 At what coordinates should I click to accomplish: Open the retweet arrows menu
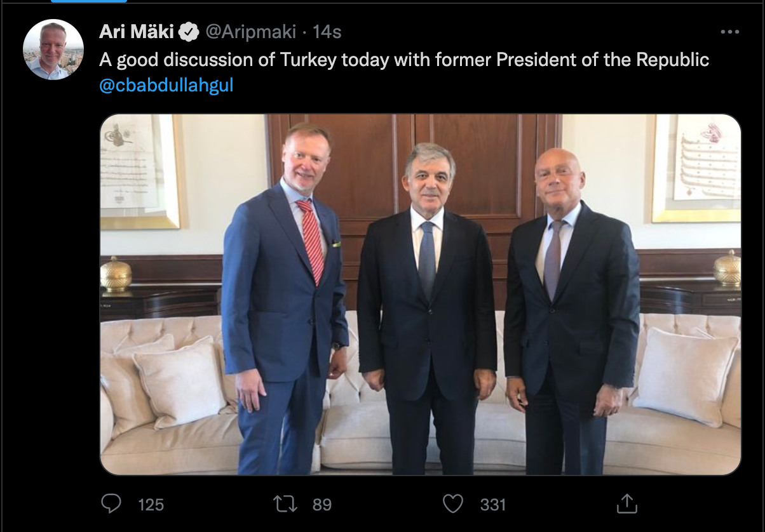pos(284,504)
